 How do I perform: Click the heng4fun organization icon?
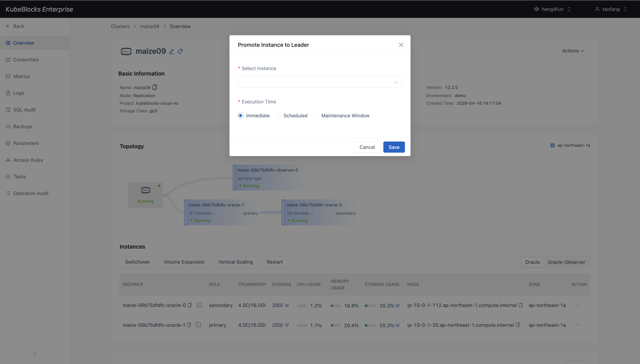[x=537, y=9]
